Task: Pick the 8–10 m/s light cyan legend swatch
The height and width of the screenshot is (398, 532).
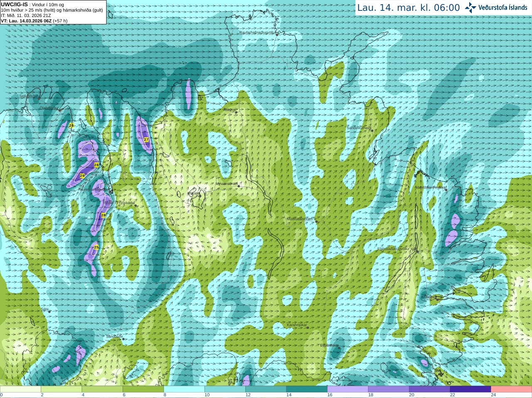Action: 184,389
